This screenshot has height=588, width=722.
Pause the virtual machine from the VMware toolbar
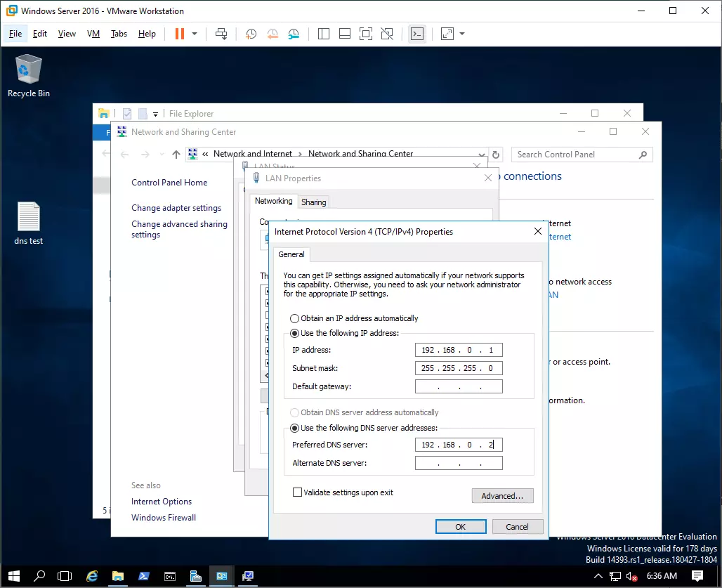tap(180, 34)
